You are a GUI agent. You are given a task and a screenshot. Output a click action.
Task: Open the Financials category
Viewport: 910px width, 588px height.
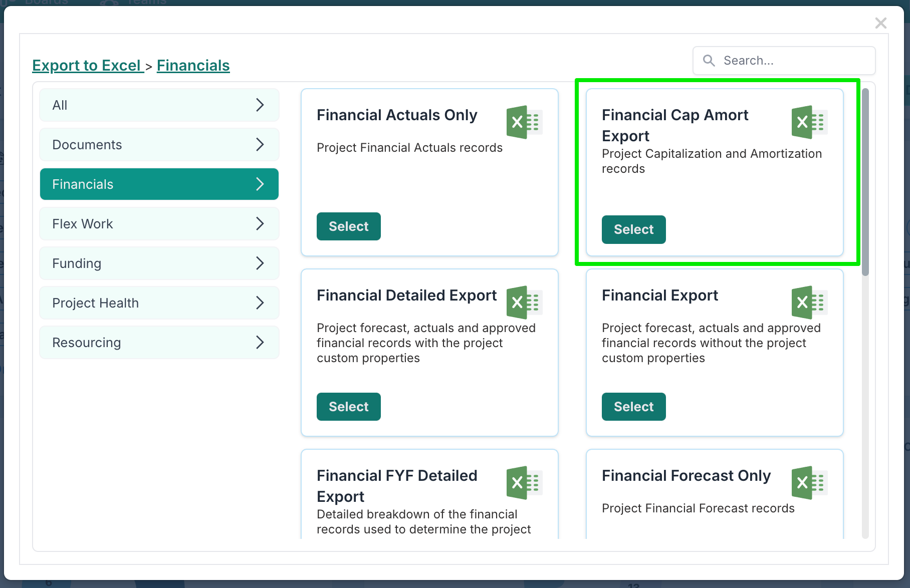(x=159, y=184)
